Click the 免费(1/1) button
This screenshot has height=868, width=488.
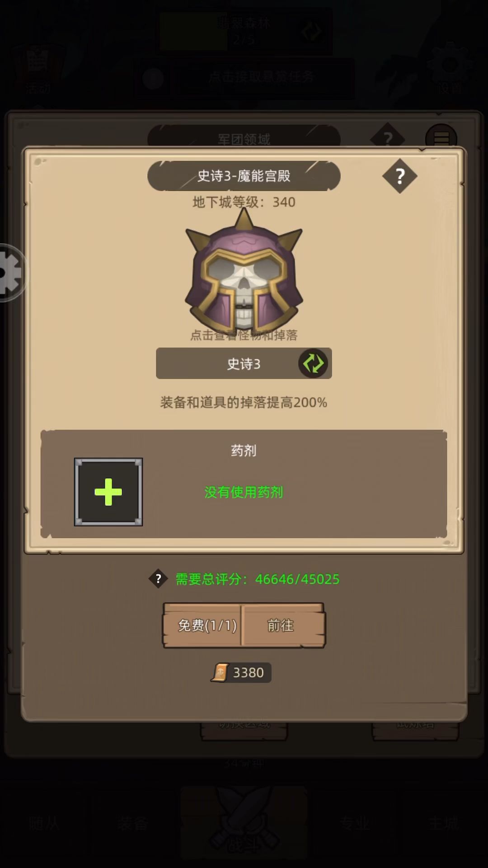click(x=203, y=625)
